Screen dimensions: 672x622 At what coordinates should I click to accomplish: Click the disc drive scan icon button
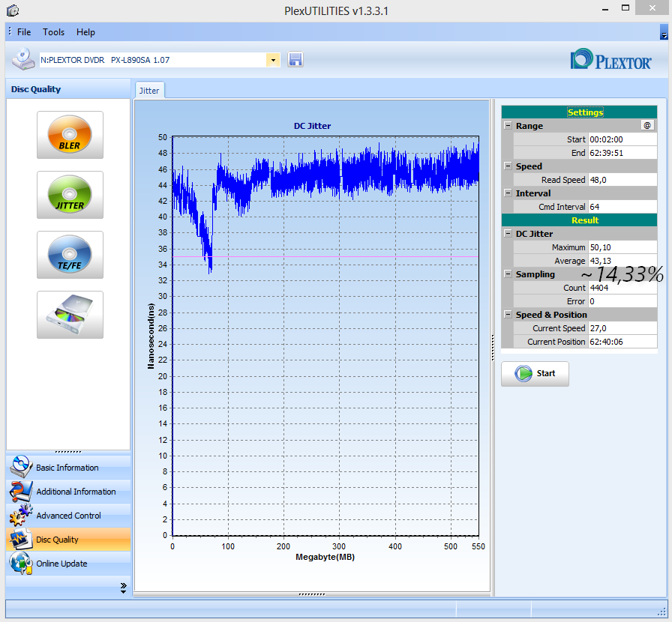70,315
